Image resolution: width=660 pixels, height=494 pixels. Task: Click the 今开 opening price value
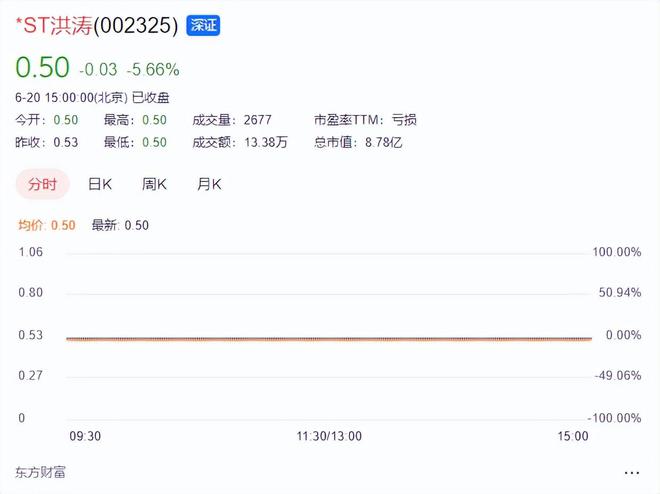click(x=66, y=120)
